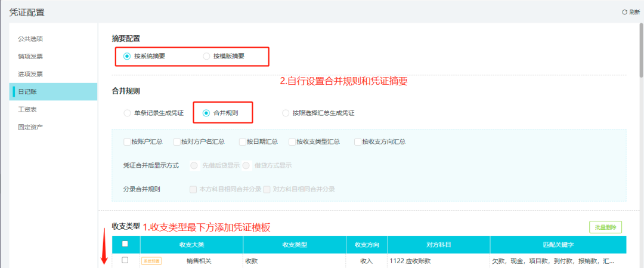Click the vertical scrollbar thumb
Viewport: 644px width, 268px height.
pyautogui.click(x=641, y=50)
